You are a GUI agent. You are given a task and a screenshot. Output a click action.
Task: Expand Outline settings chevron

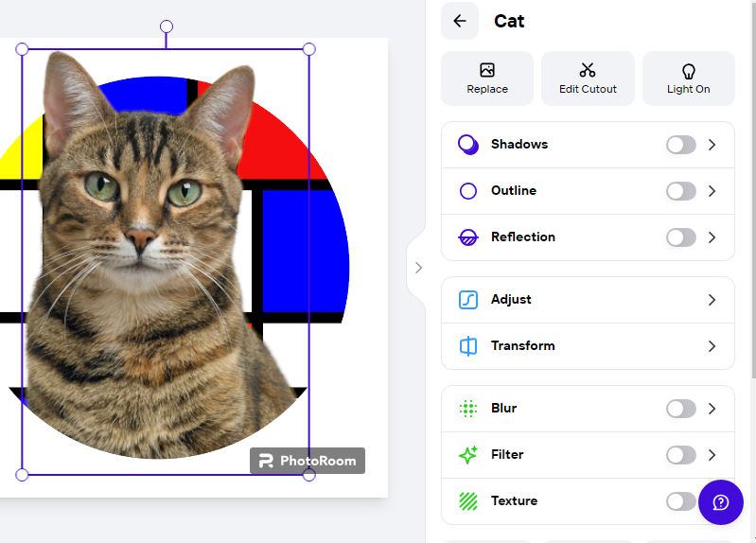click(712, 191)
